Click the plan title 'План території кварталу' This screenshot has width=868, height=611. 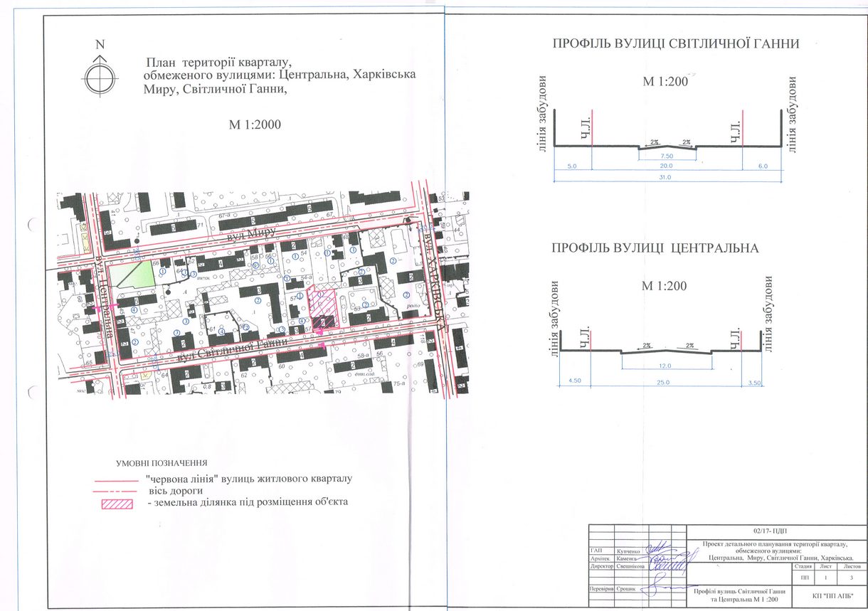coord(218,63)
